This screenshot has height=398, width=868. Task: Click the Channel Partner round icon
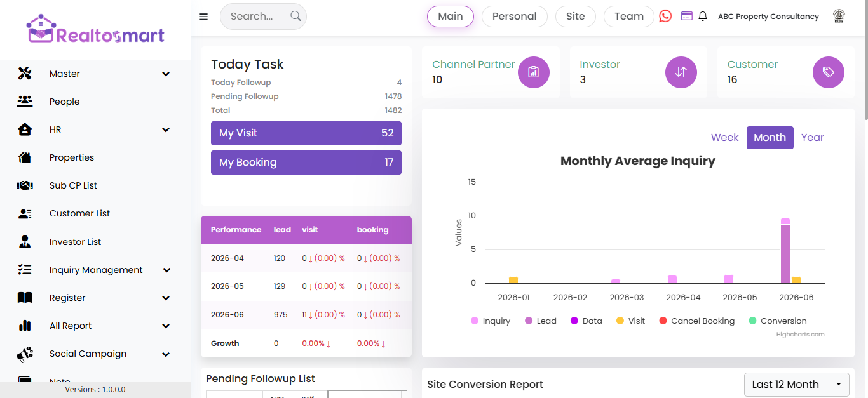click(534, 72)
